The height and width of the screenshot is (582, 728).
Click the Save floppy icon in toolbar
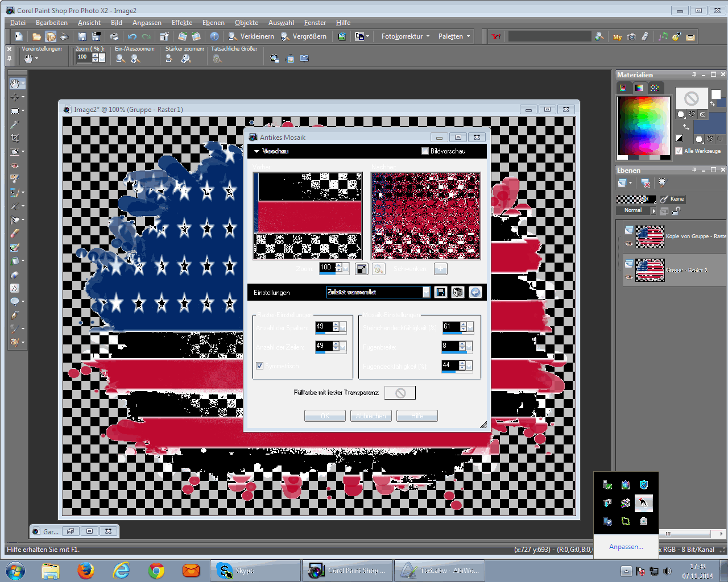[82, 36]
